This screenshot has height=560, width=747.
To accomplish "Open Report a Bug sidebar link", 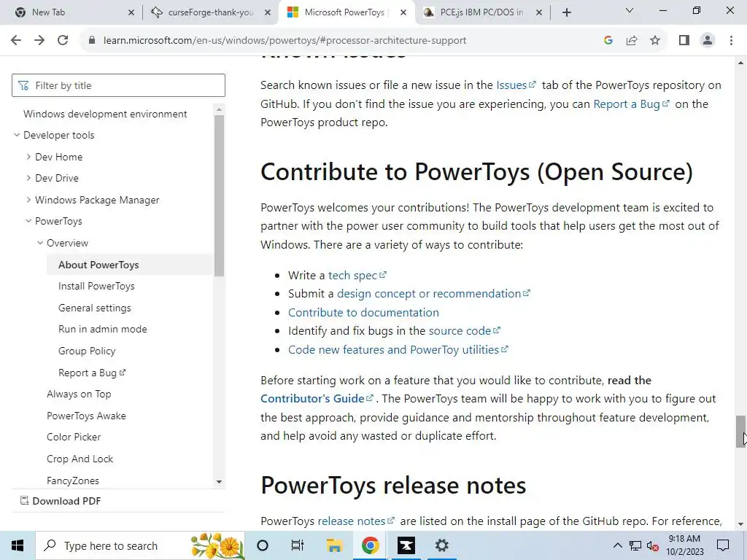I will click(92, 373).
